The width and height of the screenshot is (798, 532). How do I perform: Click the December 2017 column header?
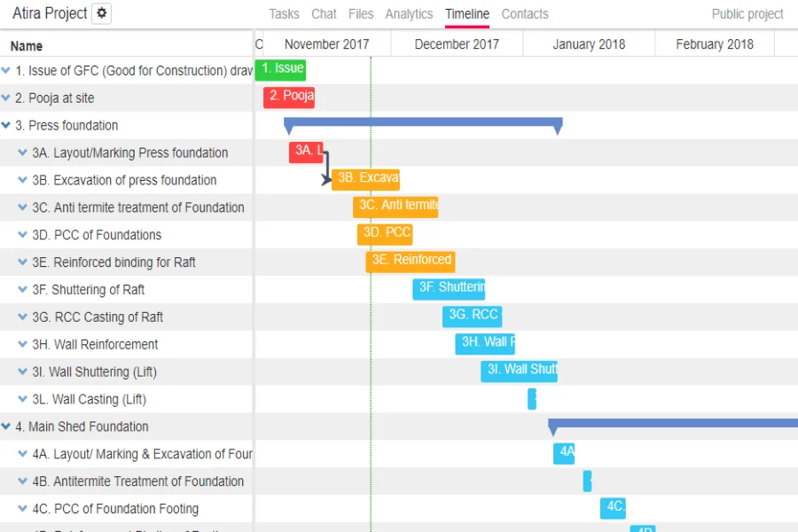(x=456, y=43)
